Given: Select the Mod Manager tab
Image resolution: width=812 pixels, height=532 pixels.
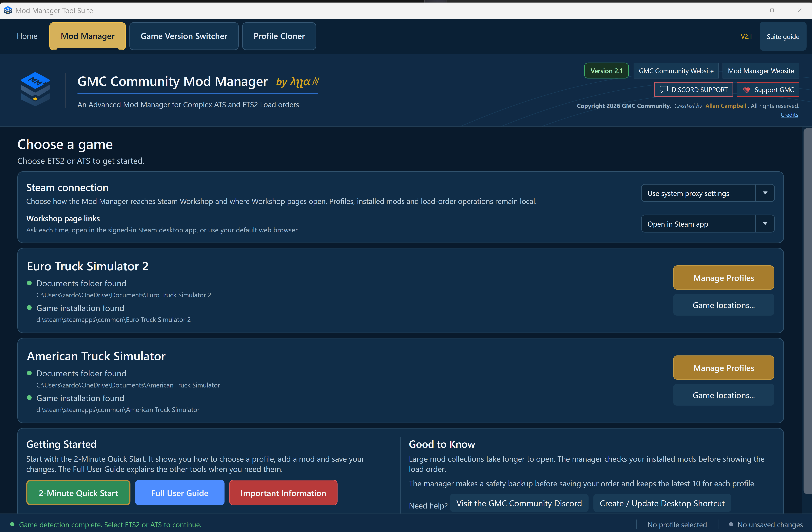Looking at the screenshot, I should coord(87,36).
